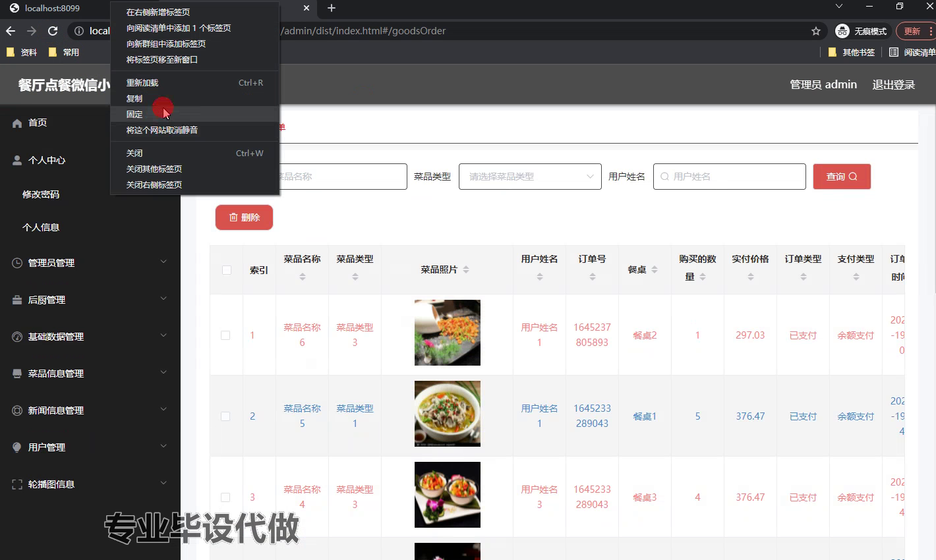Choose 将标签页移至新窗口 in context menu
This screenshot has height=560, width=936.
[195, 60]
